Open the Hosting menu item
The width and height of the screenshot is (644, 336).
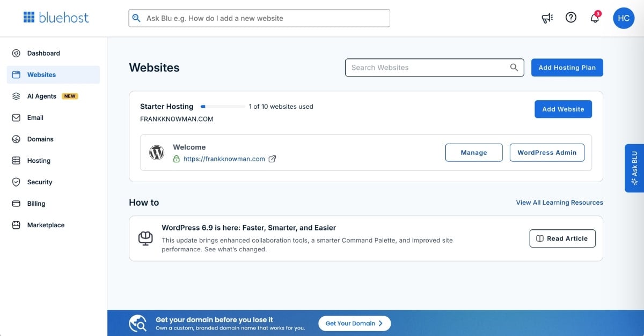click(x=53, y=160)
